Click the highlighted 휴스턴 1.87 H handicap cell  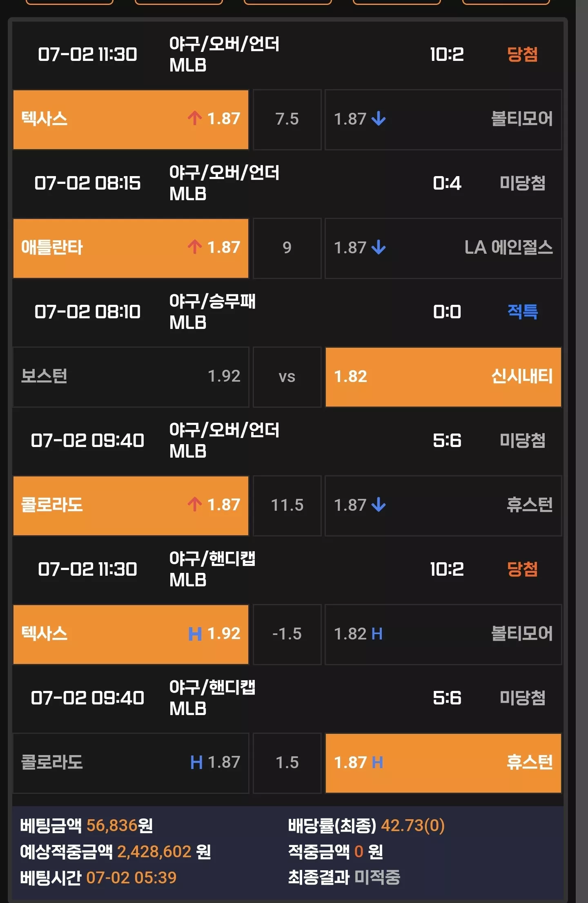click(443, 763)
